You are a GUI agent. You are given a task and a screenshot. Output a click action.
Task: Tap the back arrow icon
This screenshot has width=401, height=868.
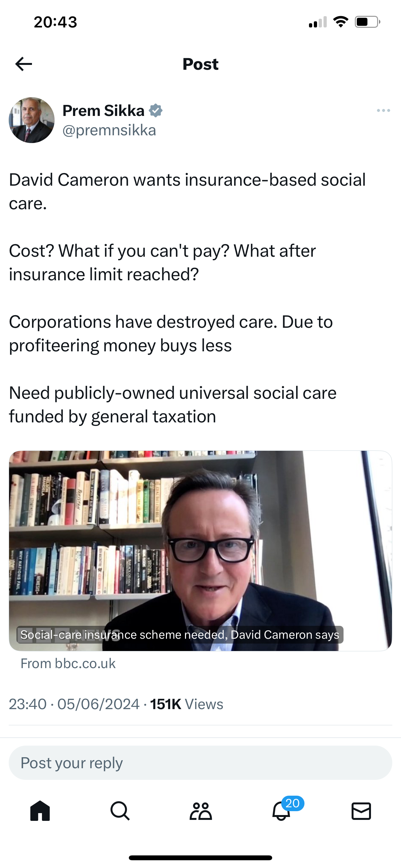(24, 64)
